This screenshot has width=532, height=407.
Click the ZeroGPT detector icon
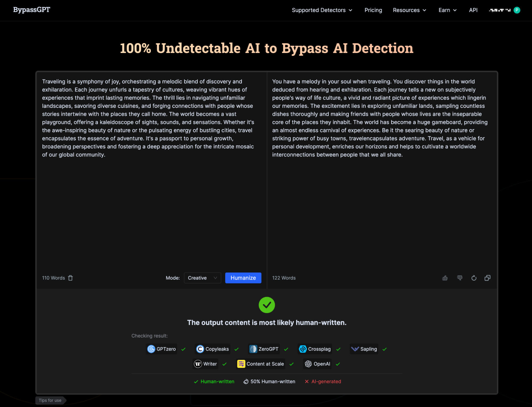(253, 349)
